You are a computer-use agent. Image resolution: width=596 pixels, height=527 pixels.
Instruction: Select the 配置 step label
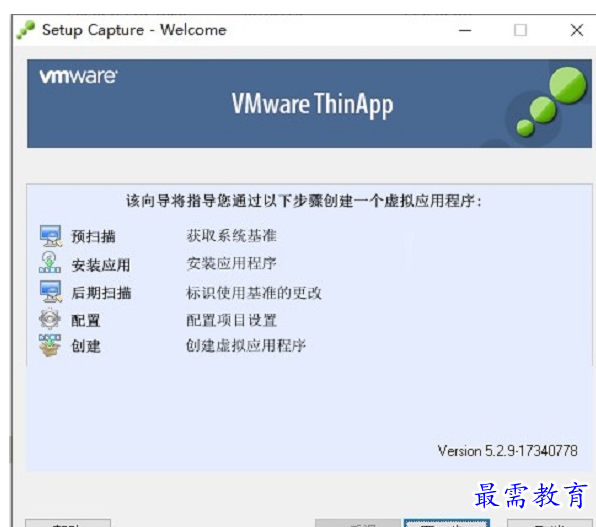(86, 321)
